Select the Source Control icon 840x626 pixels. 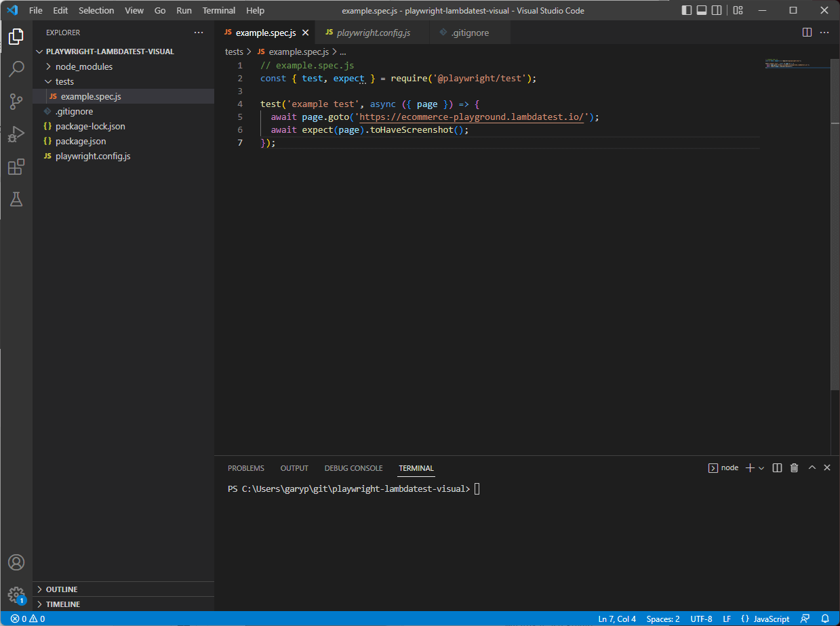[16, 101]
